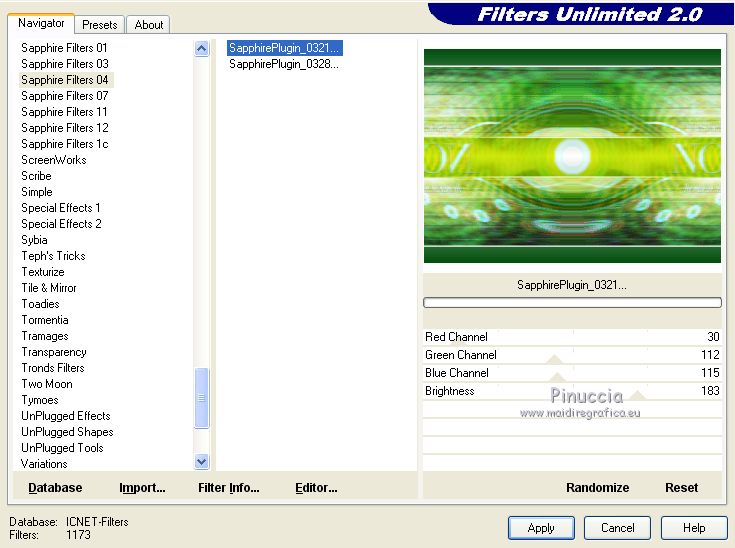Open the Transparency filter group
Screen dimensions: 735x548
(x=54, y=352)
